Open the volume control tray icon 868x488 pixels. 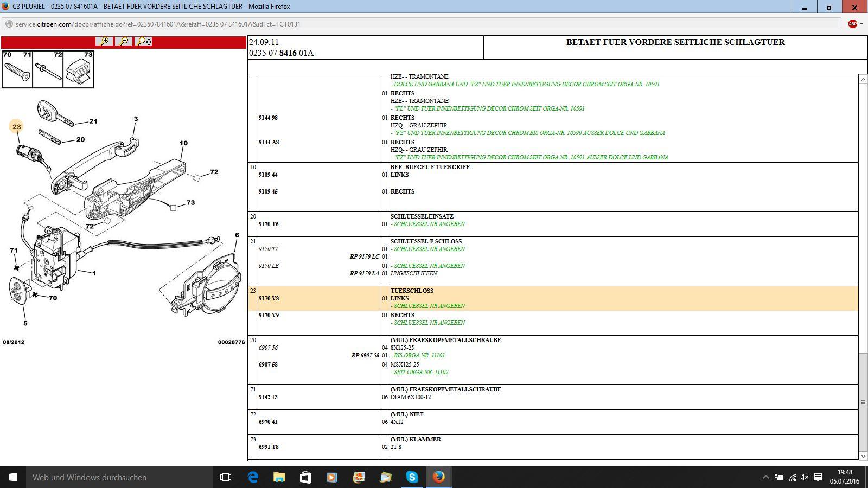(805, 477)
